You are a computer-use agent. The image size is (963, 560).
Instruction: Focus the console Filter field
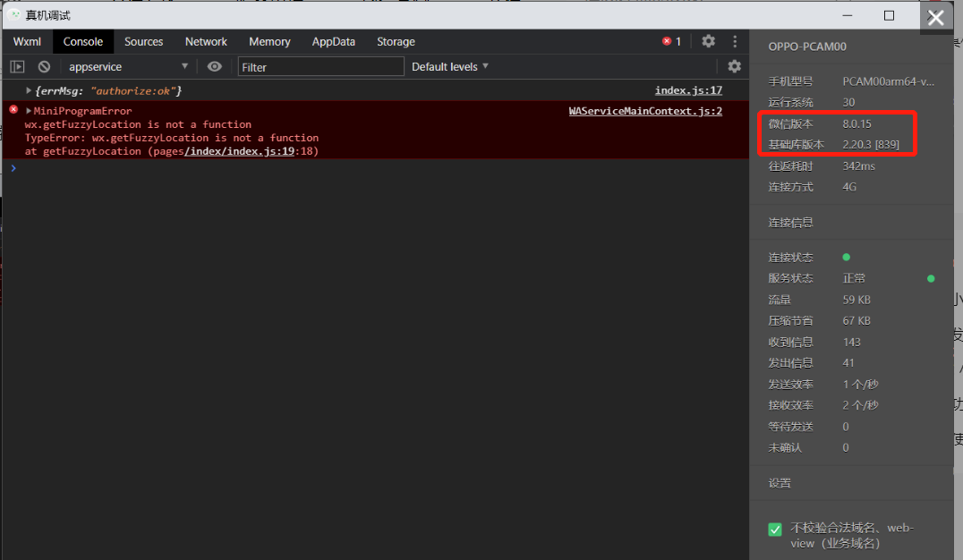pyautogui.click(x=320, y=67)
